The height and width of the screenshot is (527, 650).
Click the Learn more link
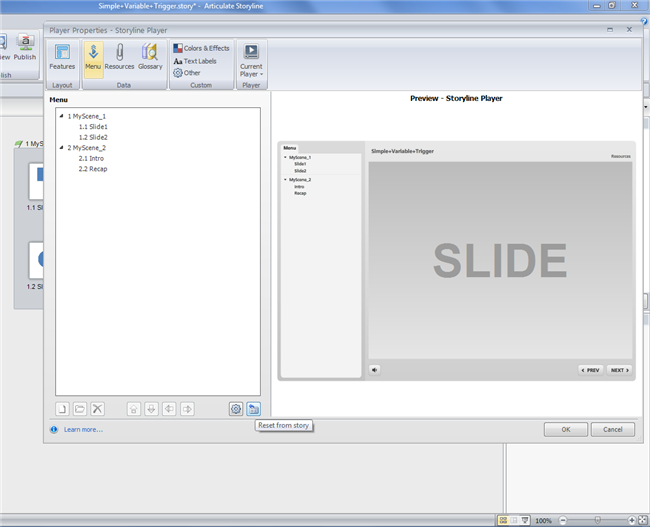click(x=83, y=430)
